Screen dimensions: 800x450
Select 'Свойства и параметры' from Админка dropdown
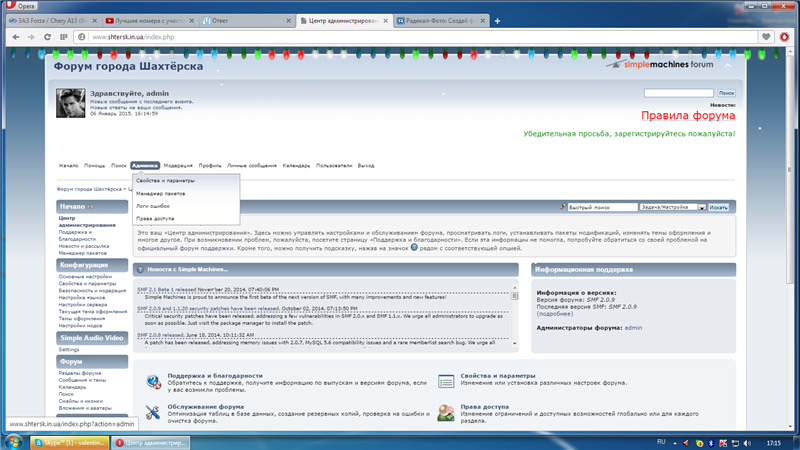(165, 181)
